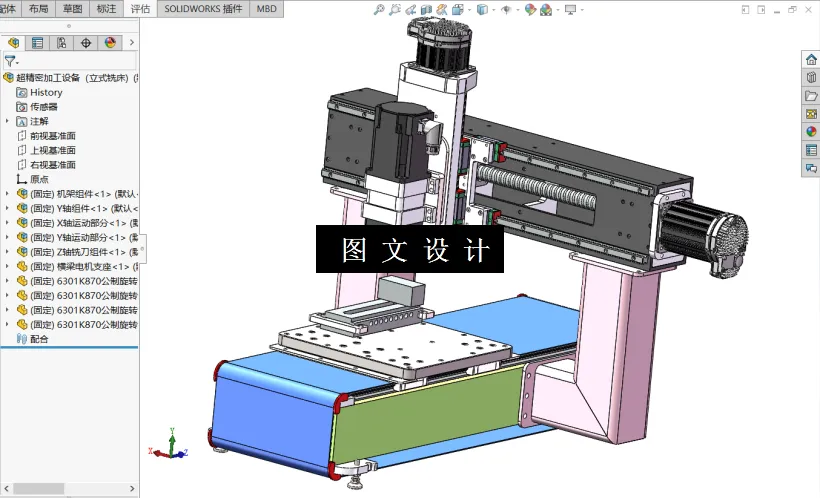The height and width of the screenshot is (498, 820).
Task: Expand the 机架组件<1> tree node
Action: click(7, 194)
